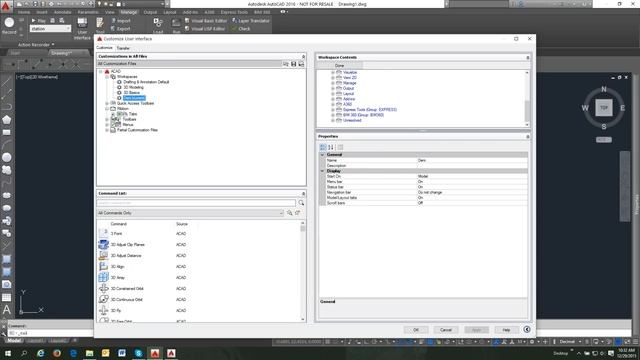The height and width of the screenshot is (360, 640).
Task: Collapse the Display section in Properties
Action: tap(322, 171)
